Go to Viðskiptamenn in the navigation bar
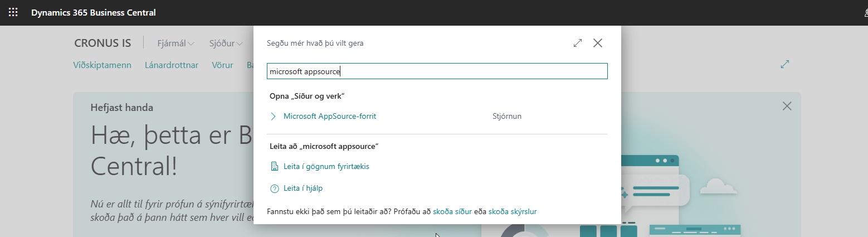The height and width of the screenshot is (237, 868). tap(102, 65)
